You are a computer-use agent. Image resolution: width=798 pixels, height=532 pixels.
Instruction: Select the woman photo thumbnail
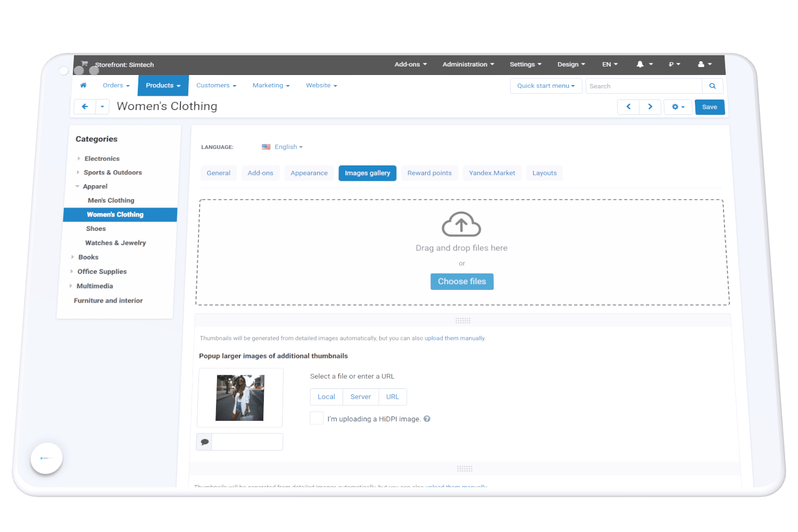[x=240, y=398]
